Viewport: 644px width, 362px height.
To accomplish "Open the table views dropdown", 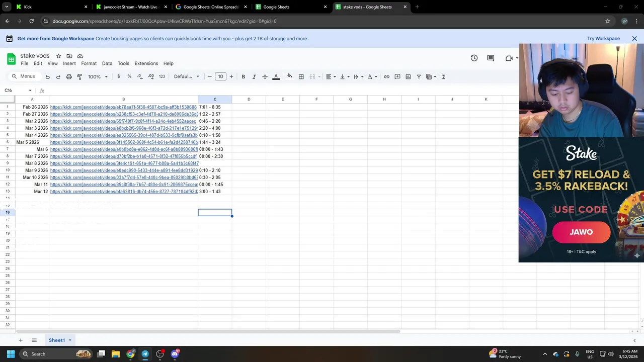I will 431,77.
